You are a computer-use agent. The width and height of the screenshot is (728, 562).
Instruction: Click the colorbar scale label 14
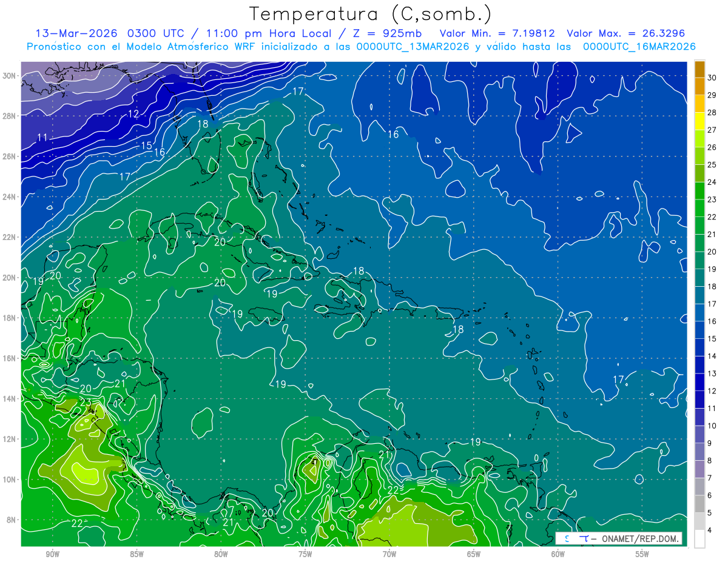712,356
